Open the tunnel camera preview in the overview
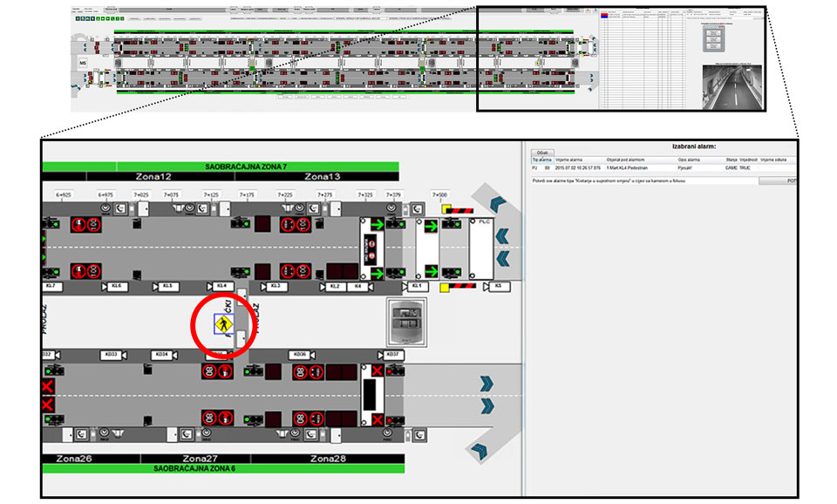 732,86
